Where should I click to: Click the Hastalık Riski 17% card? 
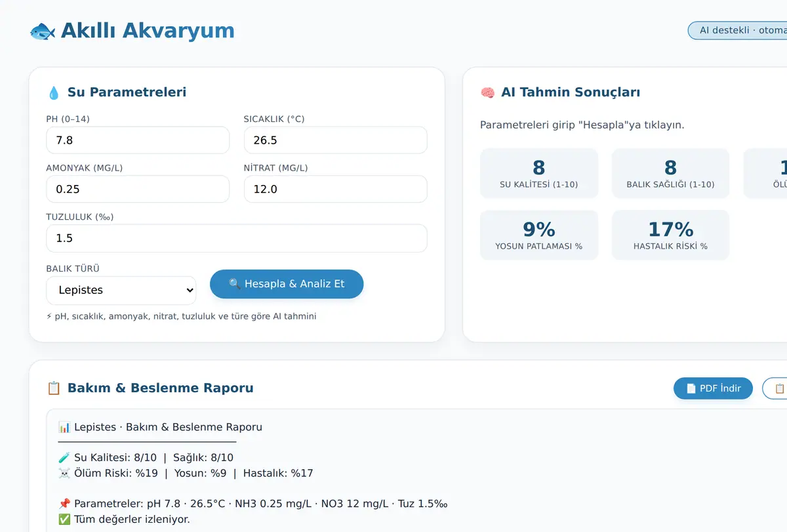(x=670, y=235)
